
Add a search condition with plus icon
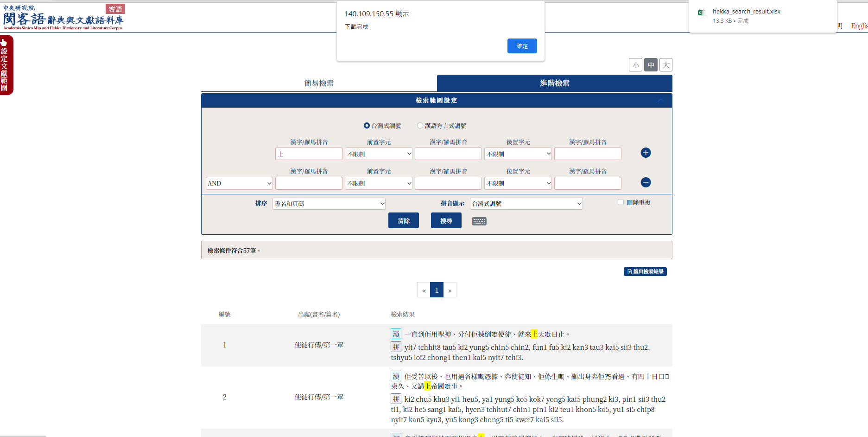tap(646, 153)
